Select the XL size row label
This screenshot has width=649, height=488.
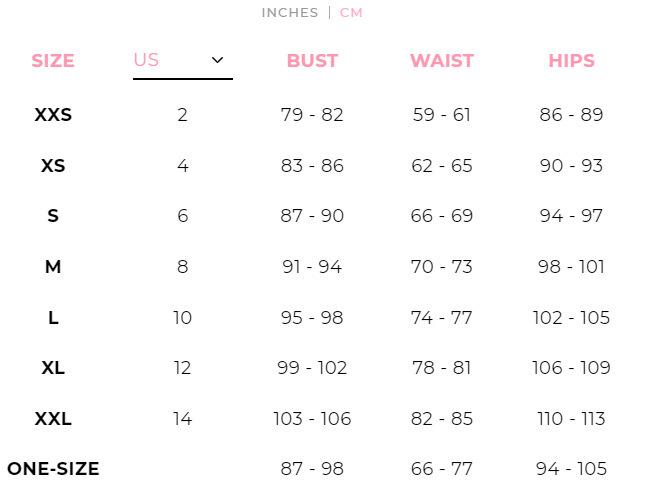click(53, 368)
